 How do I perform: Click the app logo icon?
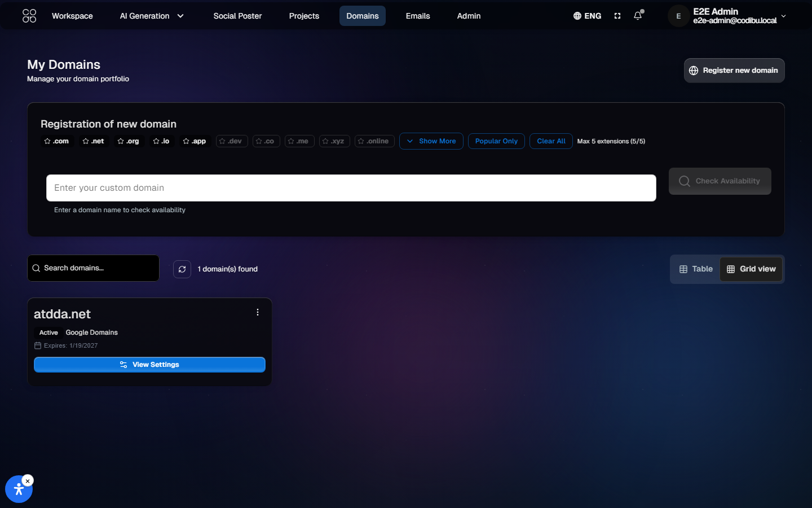point(29,16)
